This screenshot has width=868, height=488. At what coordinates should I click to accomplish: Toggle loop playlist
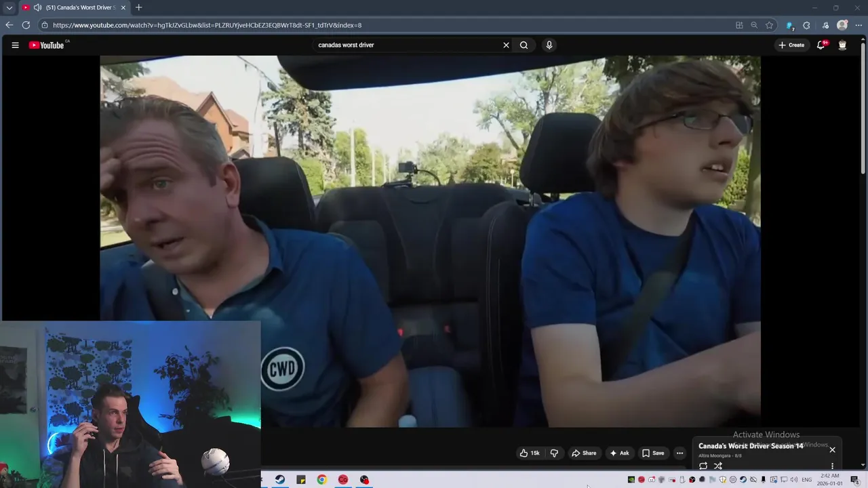pyautogui.click(x=703, y=466)
